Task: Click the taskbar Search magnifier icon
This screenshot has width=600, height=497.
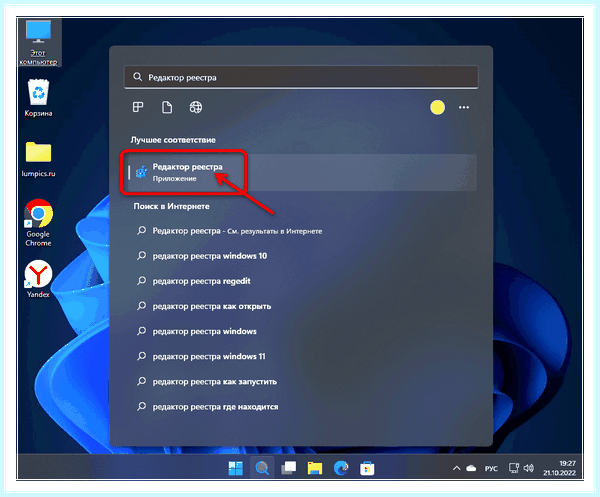Action: [x=262, y=468]
